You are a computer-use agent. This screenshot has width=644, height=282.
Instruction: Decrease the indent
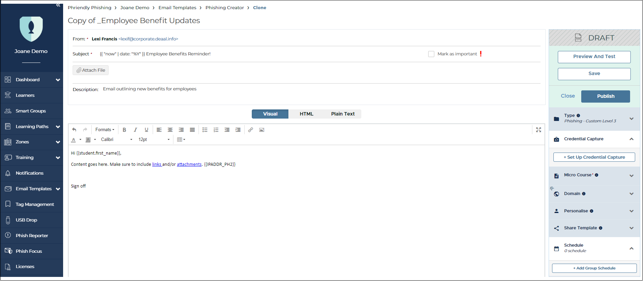pyautogui.click(x=227, y=130)
